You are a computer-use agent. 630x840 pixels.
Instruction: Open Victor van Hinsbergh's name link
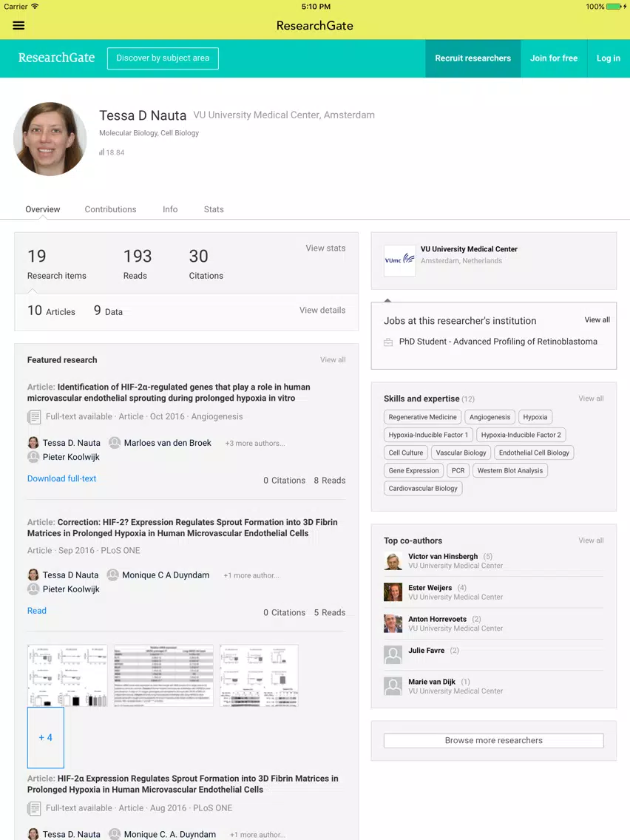(x=443, y=557)
